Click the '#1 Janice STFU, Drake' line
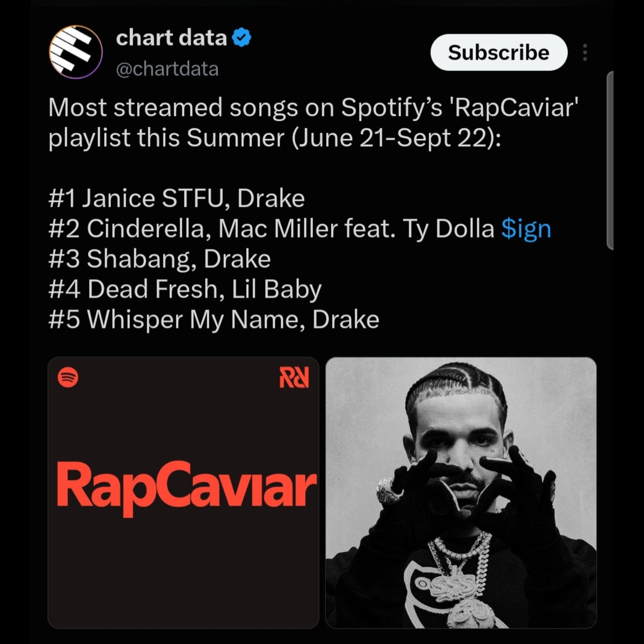Viewport: 644px width, 644px height. pos(177,199)
